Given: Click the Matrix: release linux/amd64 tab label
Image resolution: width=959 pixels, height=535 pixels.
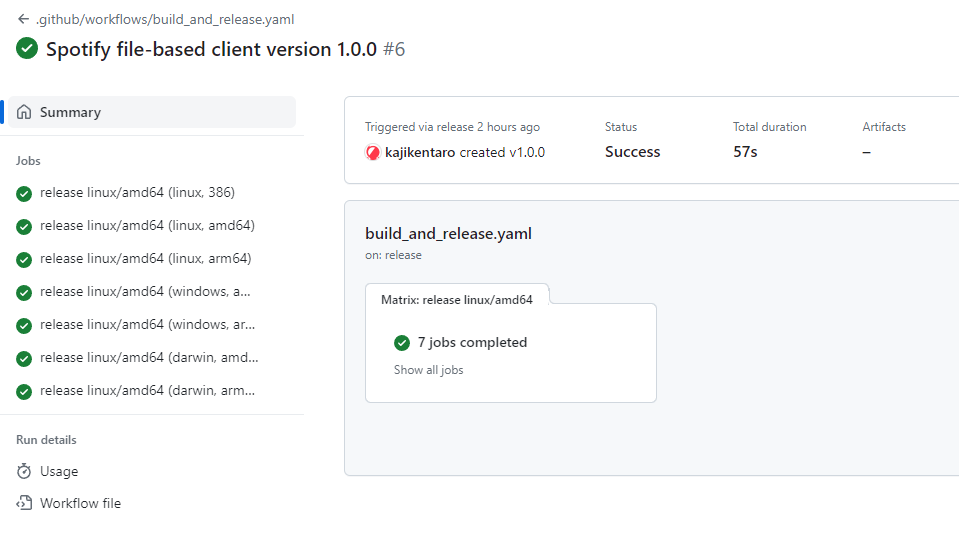Looking at the screenshot, I should [x=457, y=300].
